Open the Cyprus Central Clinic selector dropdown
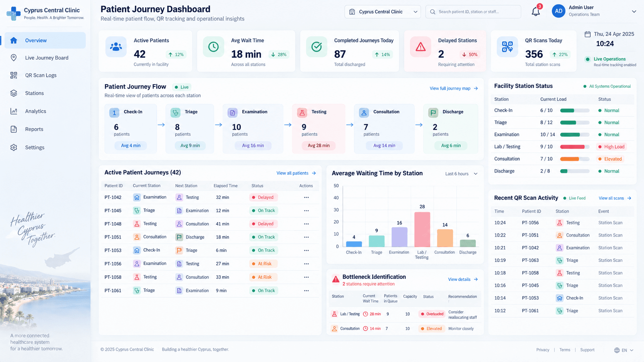644x362 pixels. click(x=382, y=12)
